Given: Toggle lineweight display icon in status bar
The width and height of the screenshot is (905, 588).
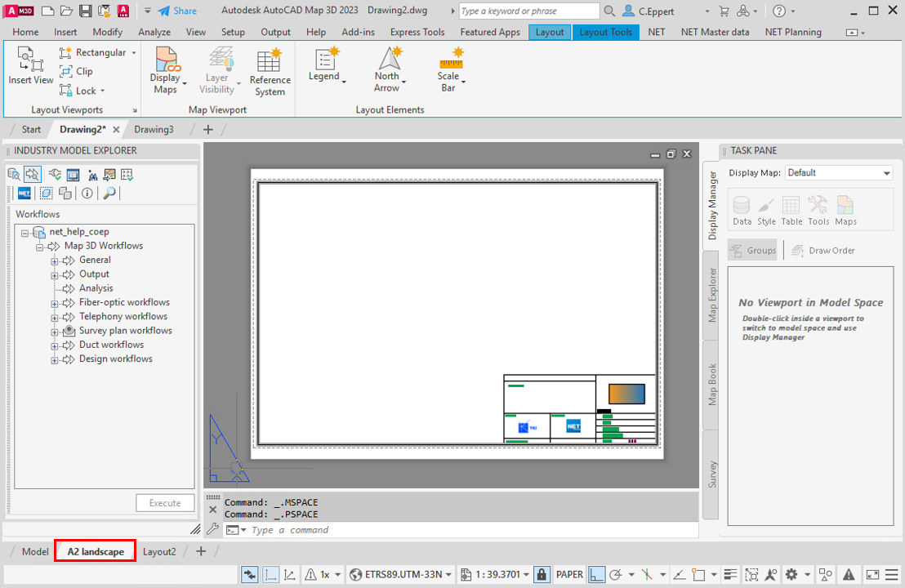Looking at the screenshot, I should click(x=731, y=574).
